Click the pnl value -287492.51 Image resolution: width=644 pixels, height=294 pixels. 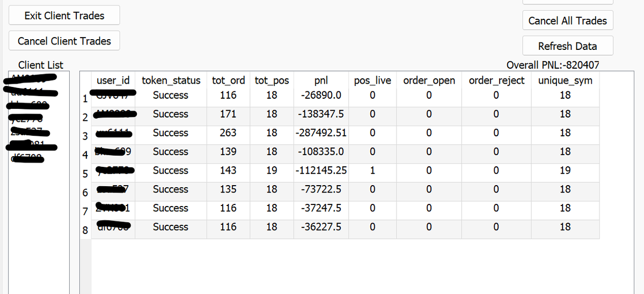click(x=320, y=133)
